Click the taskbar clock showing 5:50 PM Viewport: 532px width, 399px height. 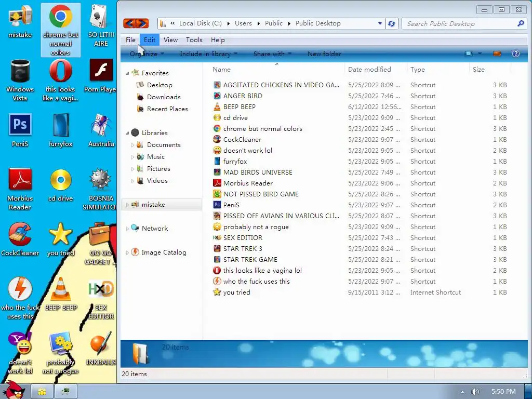click(x=503, y=392)
